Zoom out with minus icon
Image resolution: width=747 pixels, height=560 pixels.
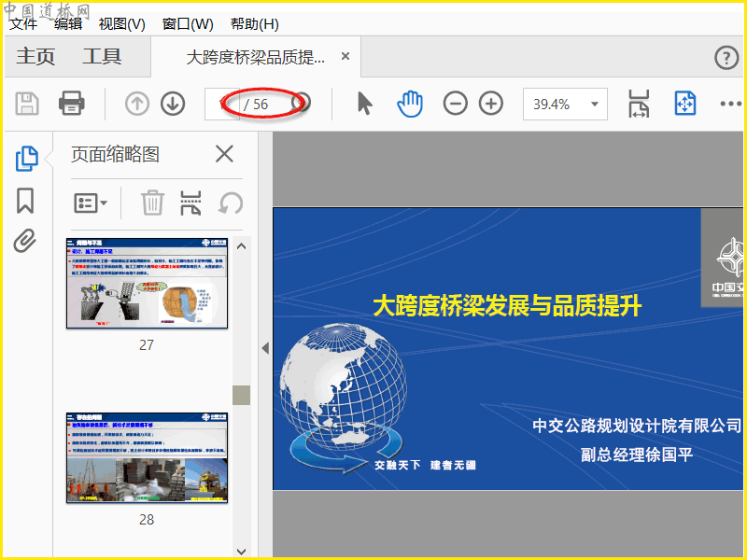456,104
